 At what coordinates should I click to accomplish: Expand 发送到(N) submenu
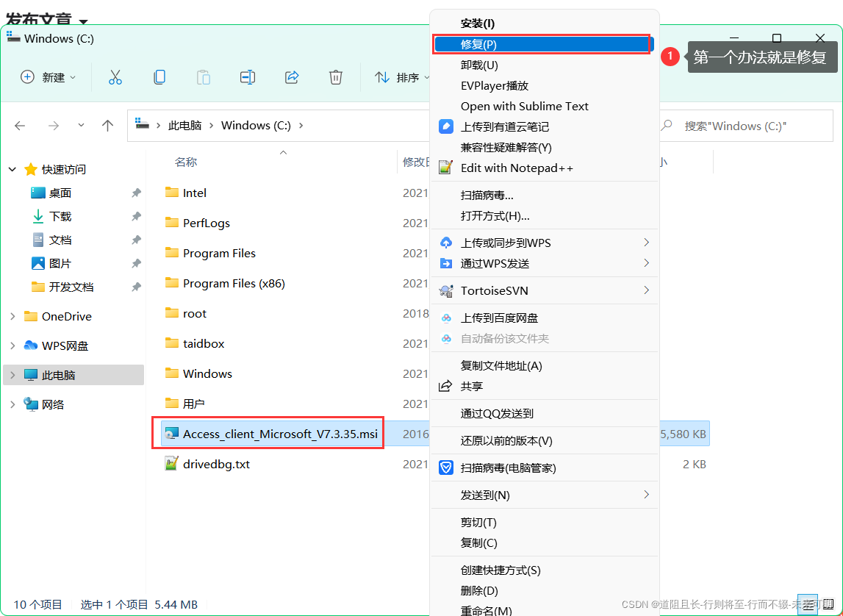point(545,495)
